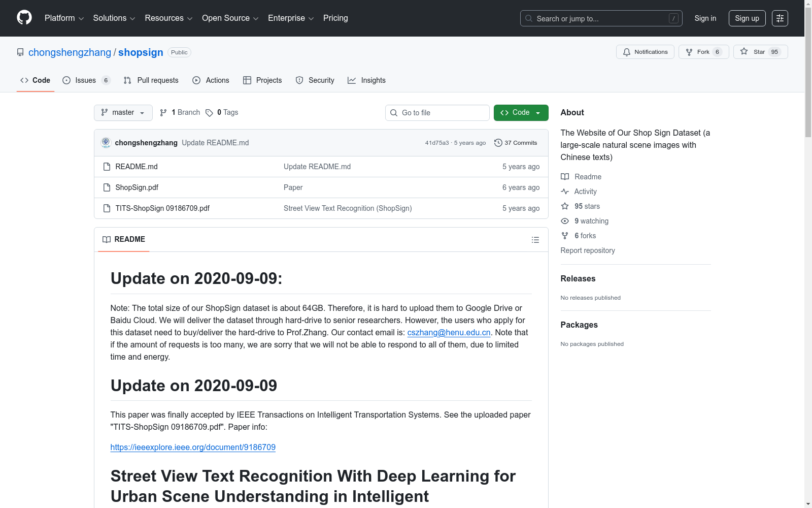Open the shopsign repository name link
This screenshot has height=508, width=812.
coord(141,52)
